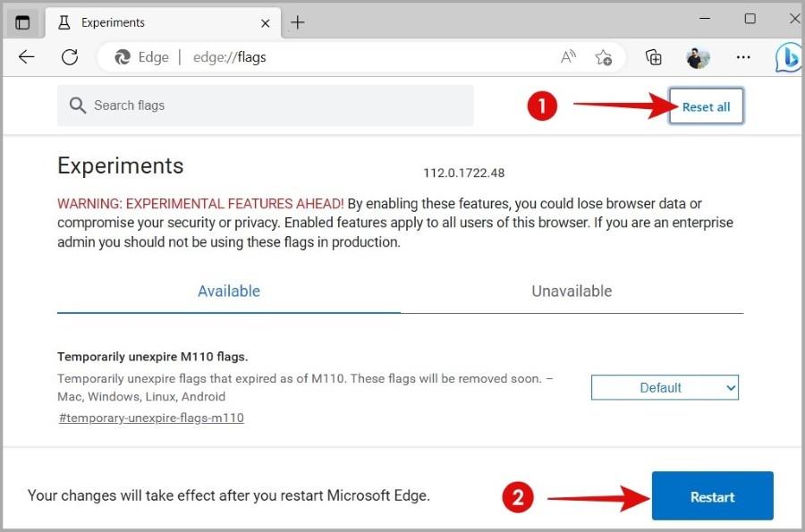Open the #temporary-unexpire-flags-m110 link

151,418
